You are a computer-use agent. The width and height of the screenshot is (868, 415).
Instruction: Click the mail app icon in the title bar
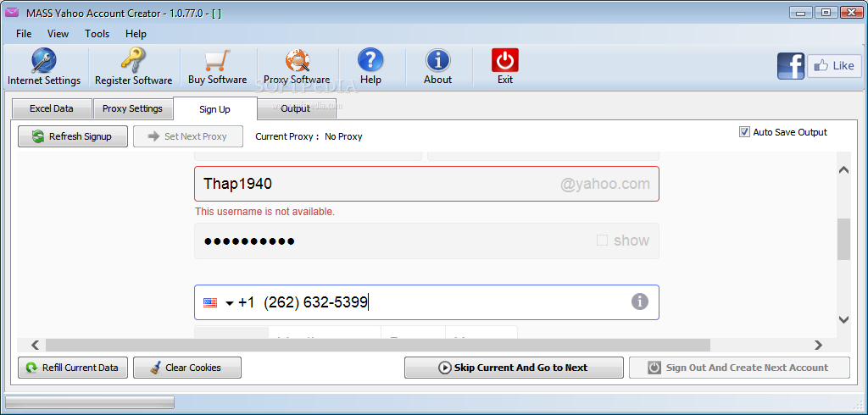coord(12,13)
